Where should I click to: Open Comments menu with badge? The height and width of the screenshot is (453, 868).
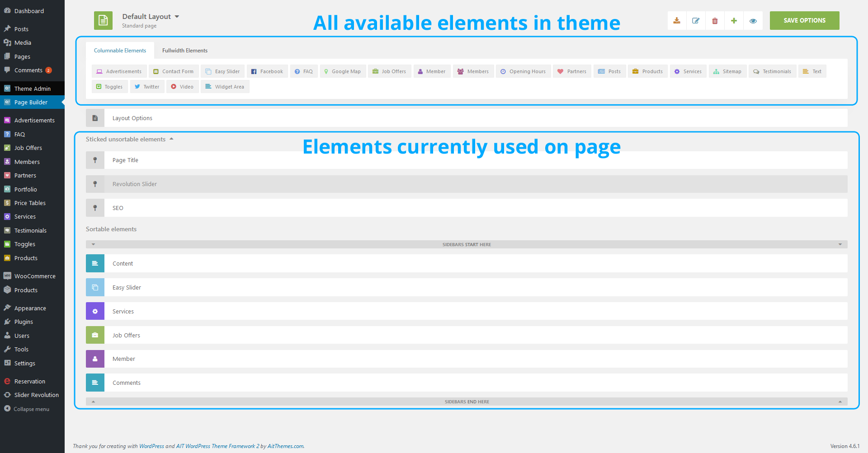click(x=32, y=70)
